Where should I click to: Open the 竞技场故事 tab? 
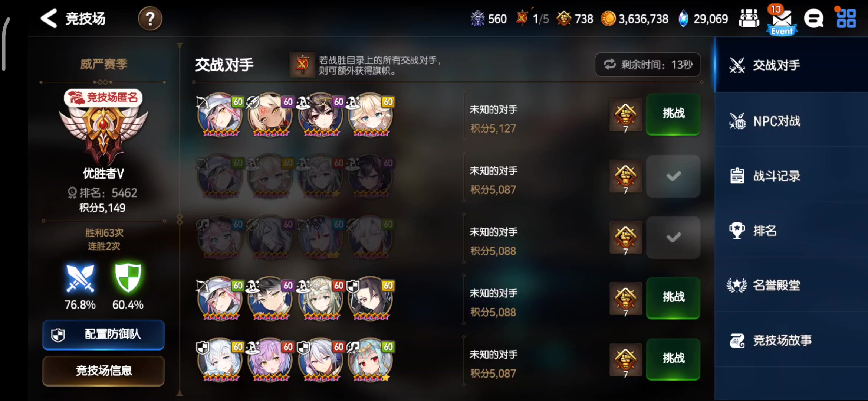[792, 340]
